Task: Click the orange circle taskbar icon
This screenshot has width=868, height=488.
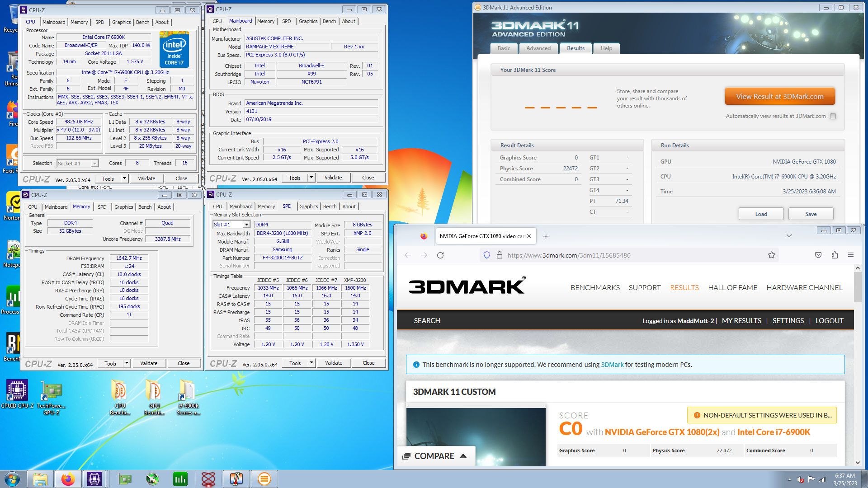Action: (x=264, y=479)
